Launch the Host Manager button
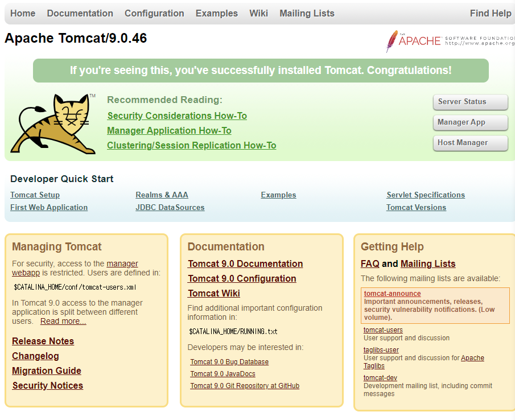The height and width of the screenshot is (420, 515). 471,142
